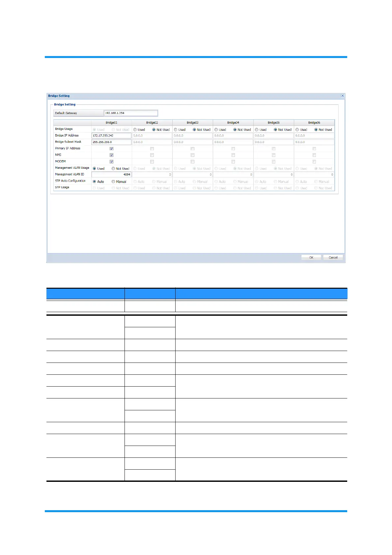Click the STP Usage row label
This screenshot has width=392, height=555.
pyautogui.click(x=62, y=187)
